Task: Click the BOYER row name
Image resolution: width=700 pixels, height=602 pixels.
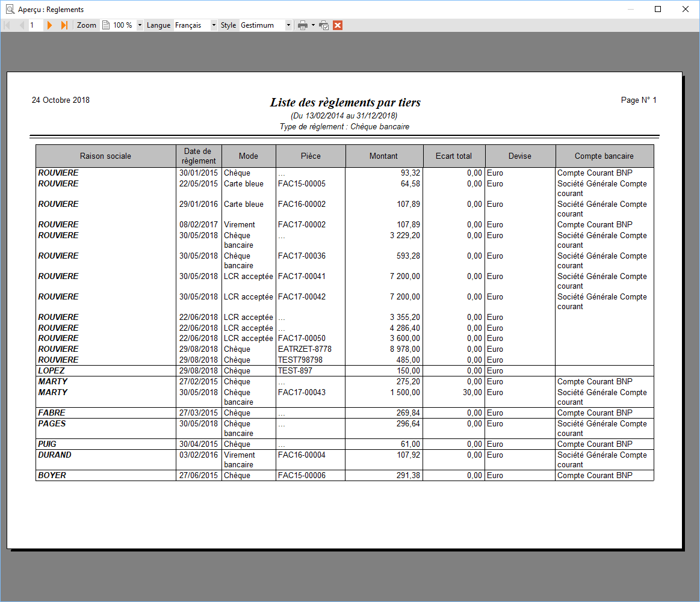Action: 52,475
